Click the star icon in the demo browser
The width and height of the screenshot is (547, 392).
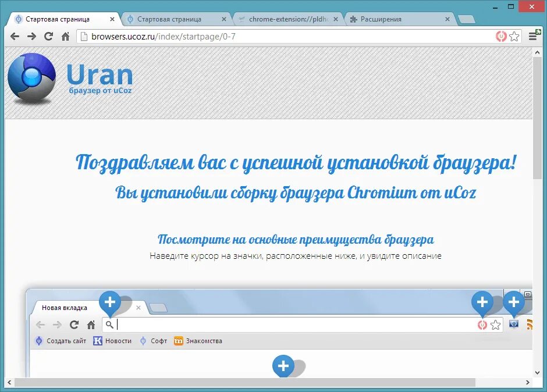pyautogui.click(x=495, y=325)
